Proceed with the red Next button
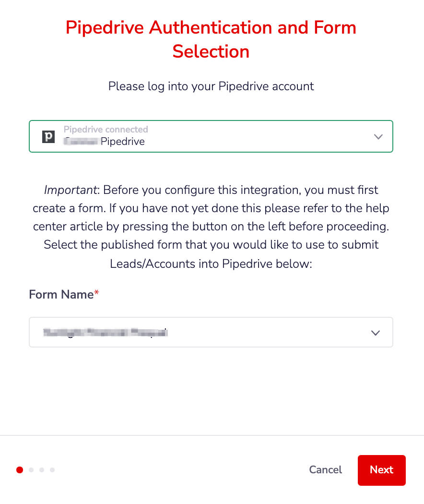424x504 pixels. [382, 470]
